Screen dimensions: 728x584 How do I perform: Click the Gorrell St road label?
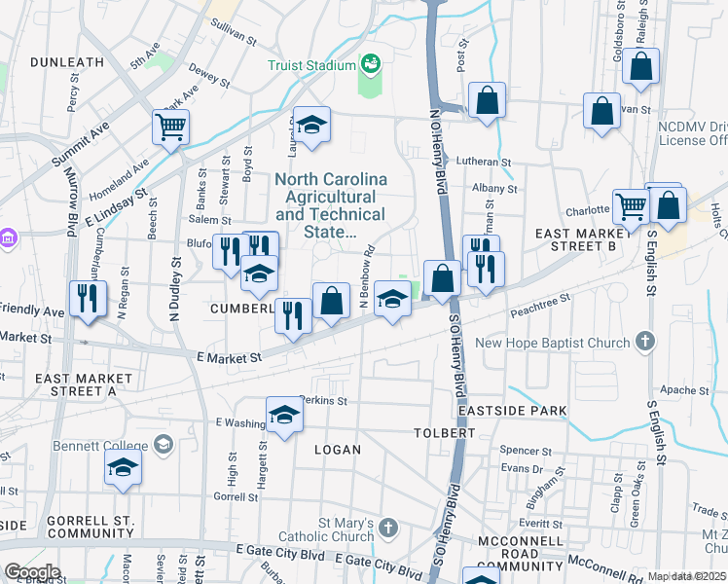pyautogui.click(x=236, y=497)
